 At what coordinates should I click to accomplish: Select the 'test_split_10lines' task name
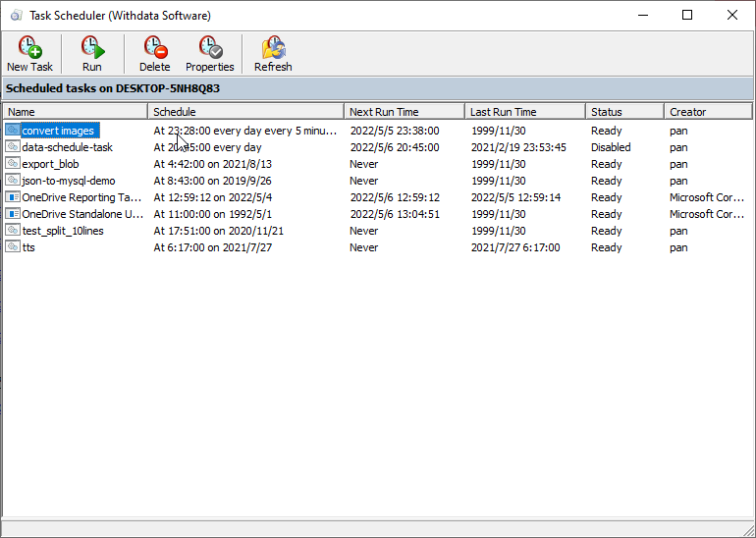63,231
